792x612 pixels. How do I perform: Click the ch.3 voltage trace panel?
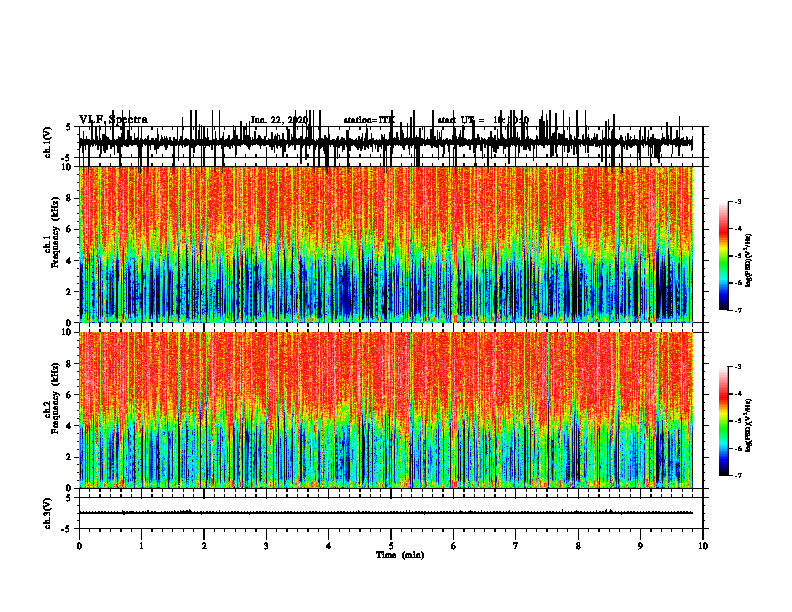[x=390, y=513]
